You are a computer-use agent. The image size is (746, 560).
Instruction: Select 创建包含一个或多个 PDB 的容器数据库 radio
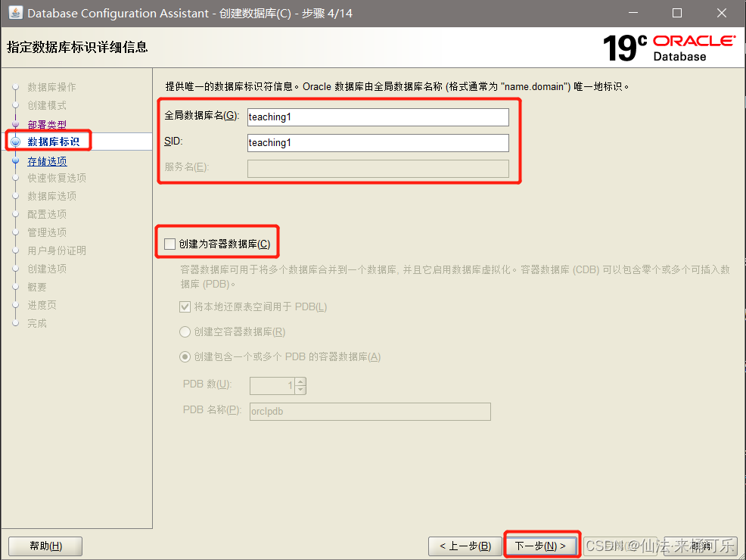(185, 356)
